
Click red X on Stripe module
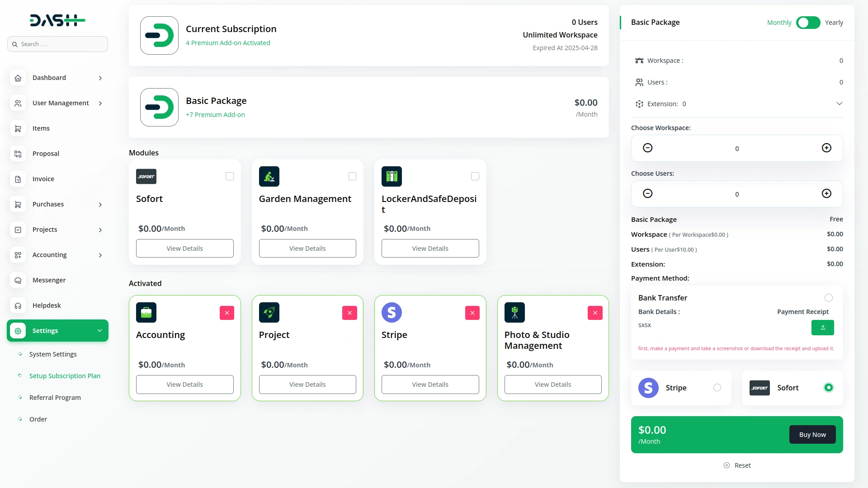pos(472,313)
